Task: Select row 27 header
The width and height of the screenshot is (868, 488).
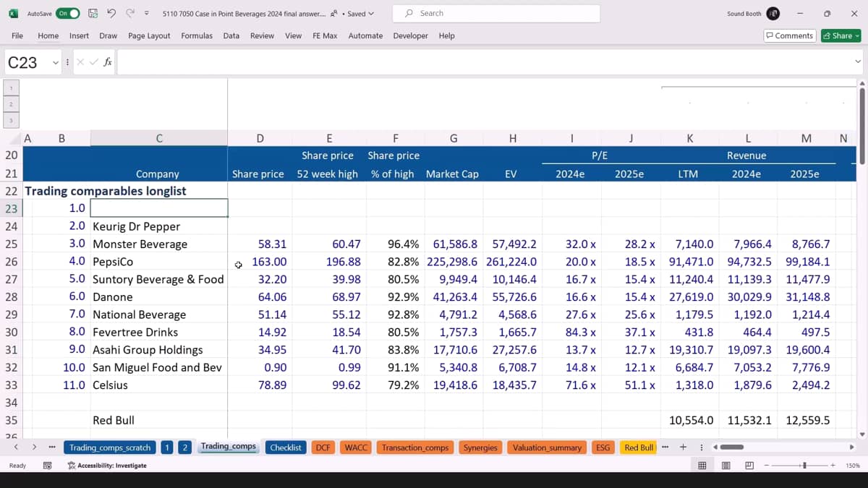Action: coord(11,279)
